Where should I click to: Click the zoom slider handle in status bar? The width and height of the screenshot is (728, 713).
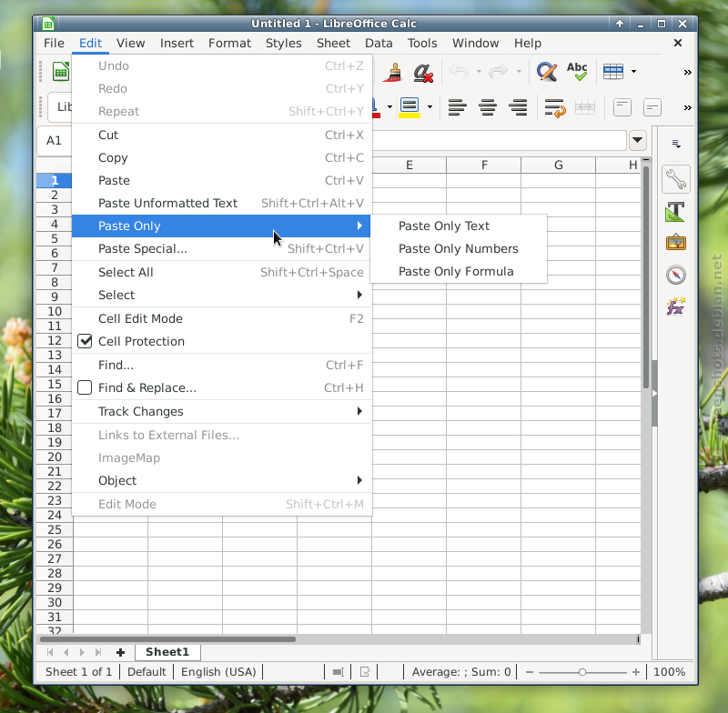582,672
